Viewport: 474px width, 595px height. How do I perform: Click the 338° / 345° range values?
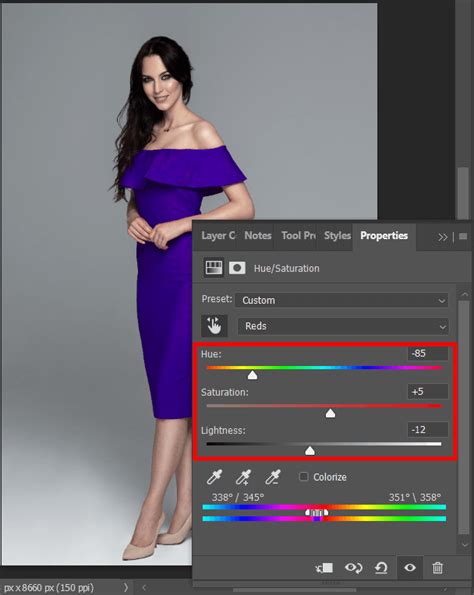click(238, 497)
